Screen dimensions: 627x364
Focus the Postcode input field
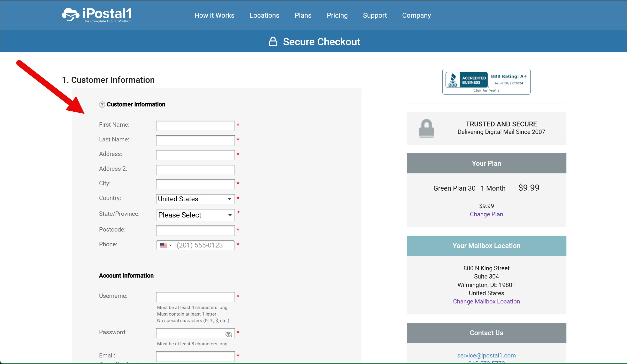(195, 230)
